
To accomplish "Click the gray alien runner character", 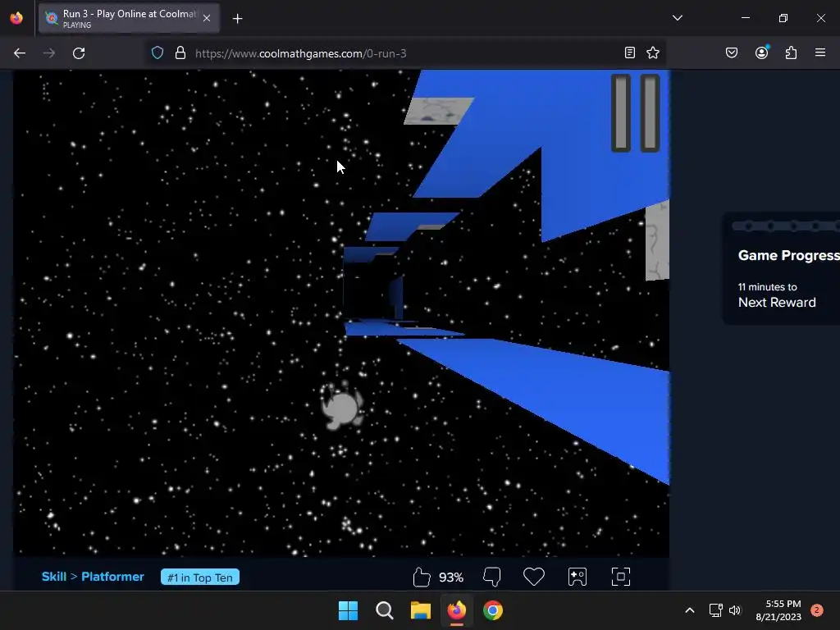I will [342, 405].
